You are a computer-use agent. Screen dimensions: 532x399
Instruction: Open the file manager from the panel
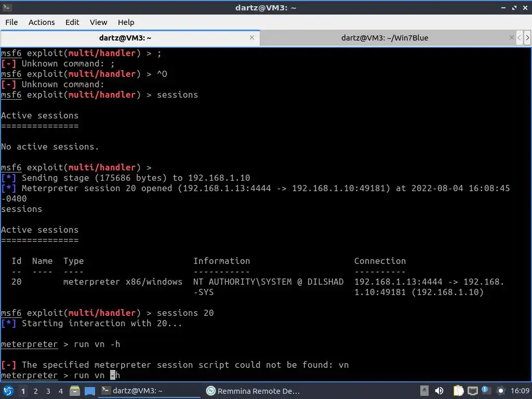tap(75, 391)
